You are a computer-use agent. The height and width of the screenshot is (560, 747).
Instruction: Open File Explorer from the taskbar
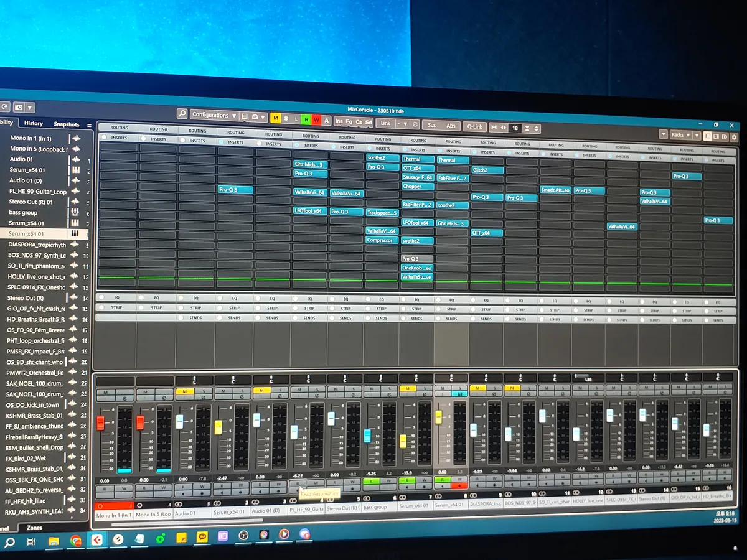point(54,541)
